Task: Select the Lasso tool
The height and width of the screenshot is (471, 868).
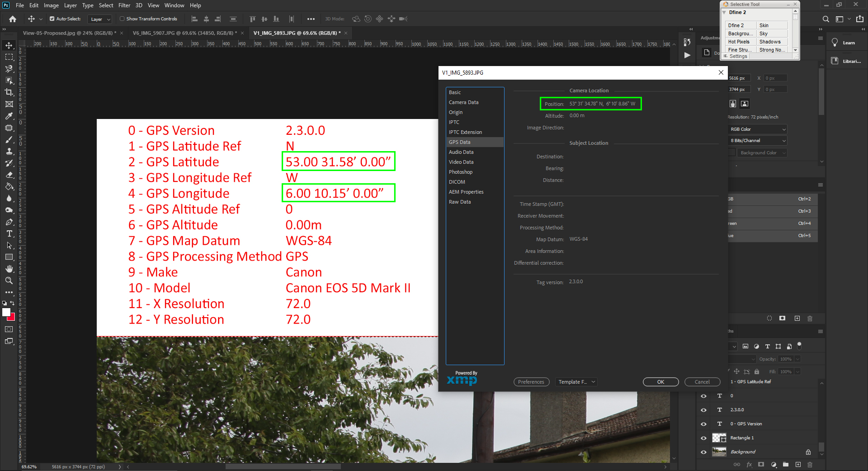Action: tap(9, 69)
